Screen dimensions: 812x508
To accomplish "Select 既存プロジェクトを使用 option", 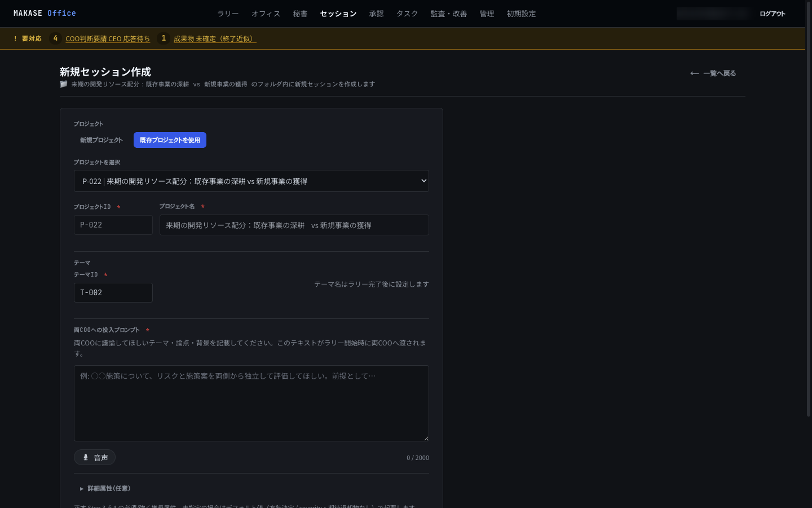I will [170, 140].
